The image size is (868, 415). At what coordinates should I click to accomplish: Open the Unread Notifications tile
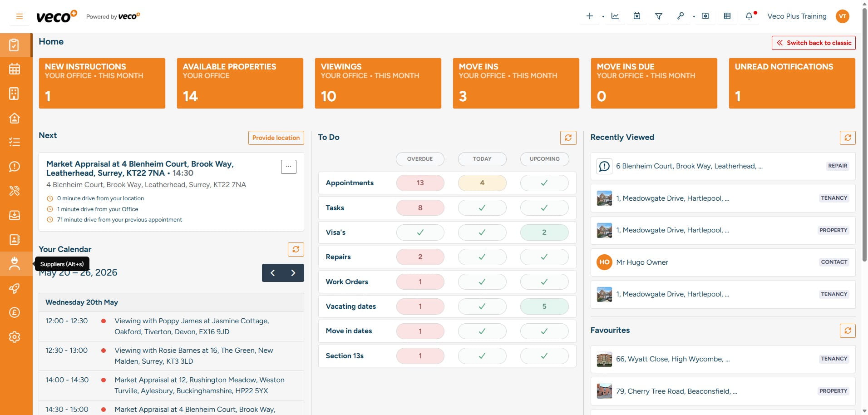coord(792,83)
